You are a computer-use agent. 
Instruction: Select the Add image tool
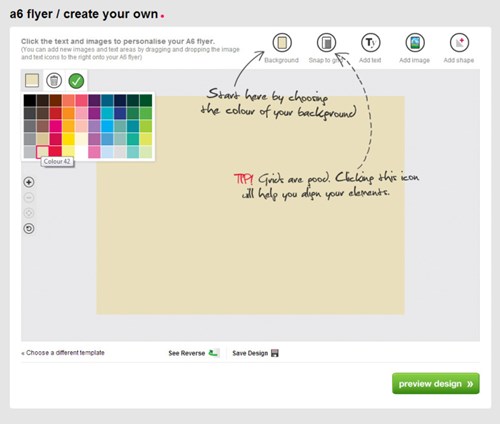coord(415,43)
